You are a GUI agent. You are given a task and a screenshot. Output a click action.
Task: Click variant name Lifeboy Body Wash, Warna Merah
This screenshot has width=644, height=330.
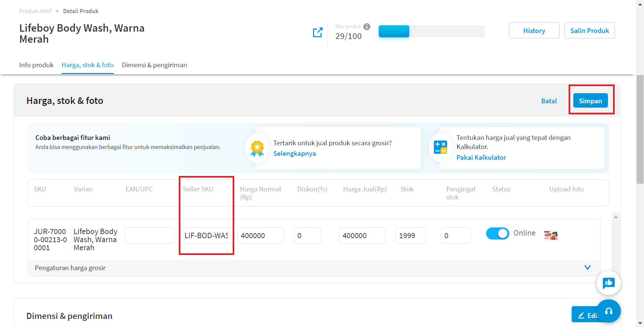pyautogui.click(x=96, y=240)
